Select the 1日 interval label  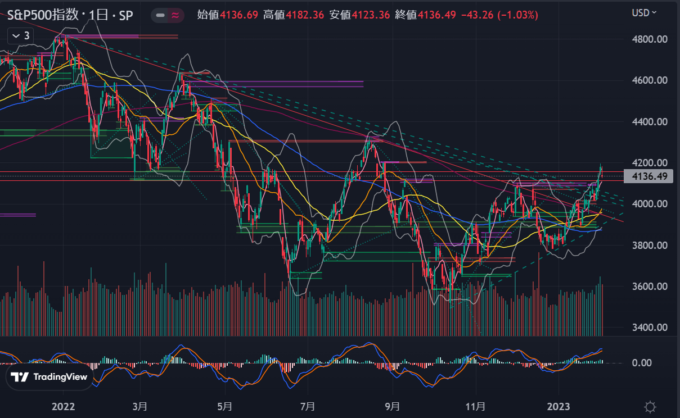click(97, 15)
